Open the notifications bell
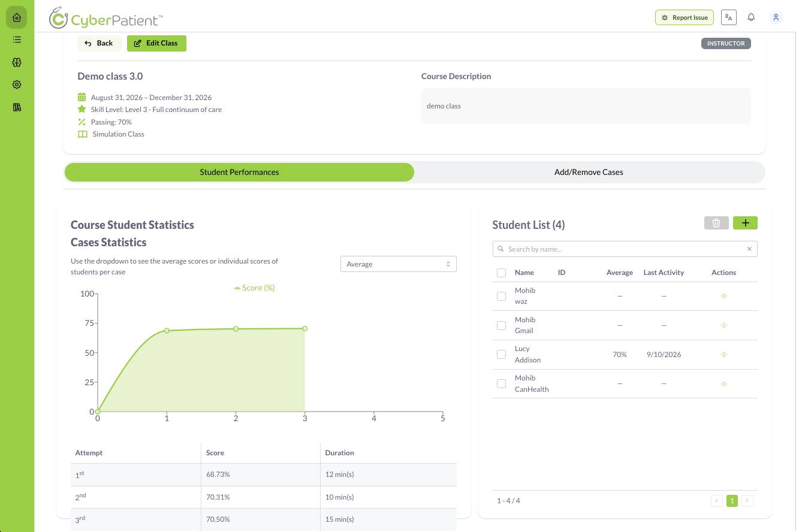This screenshot has height=532, width=796. click(751, 17)
